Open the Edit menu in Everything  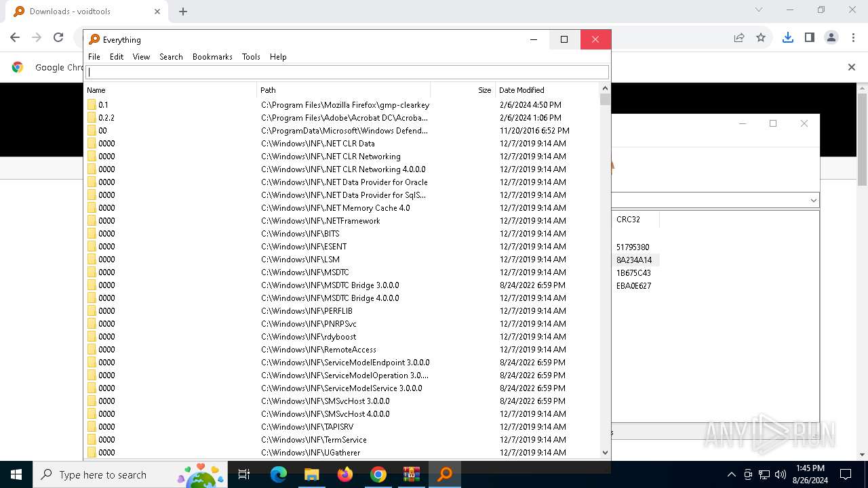click(117, 57)
